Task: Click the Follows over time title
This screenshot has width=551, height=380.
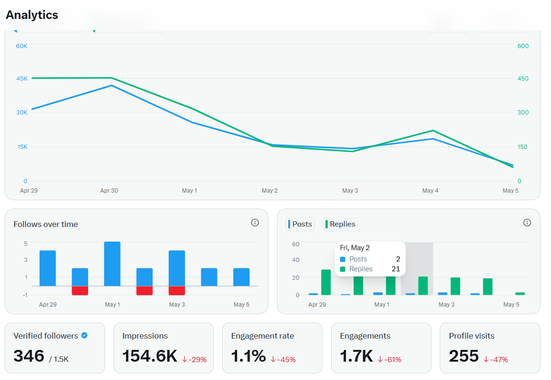Action: click(46, 224)
